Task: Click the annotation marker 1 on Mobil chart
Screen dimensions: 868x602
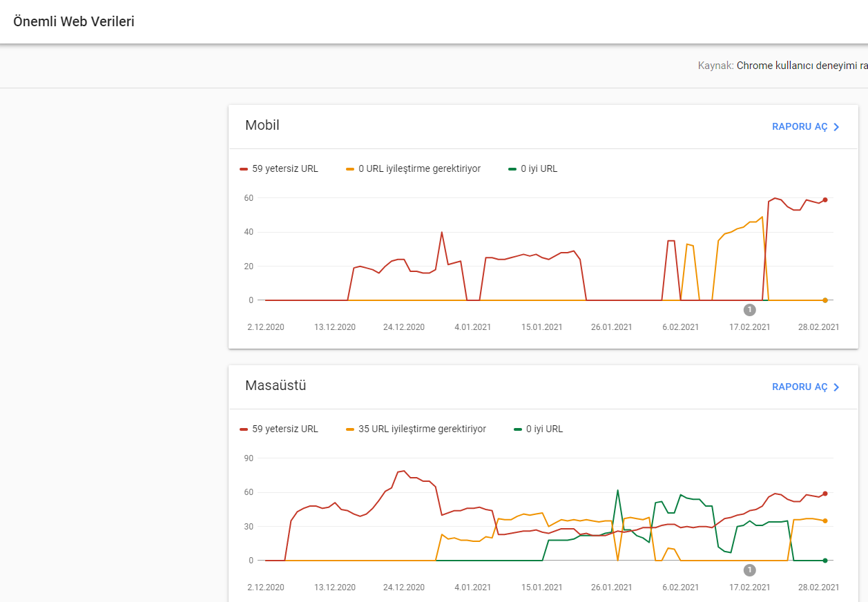Action: pos(749,310)
